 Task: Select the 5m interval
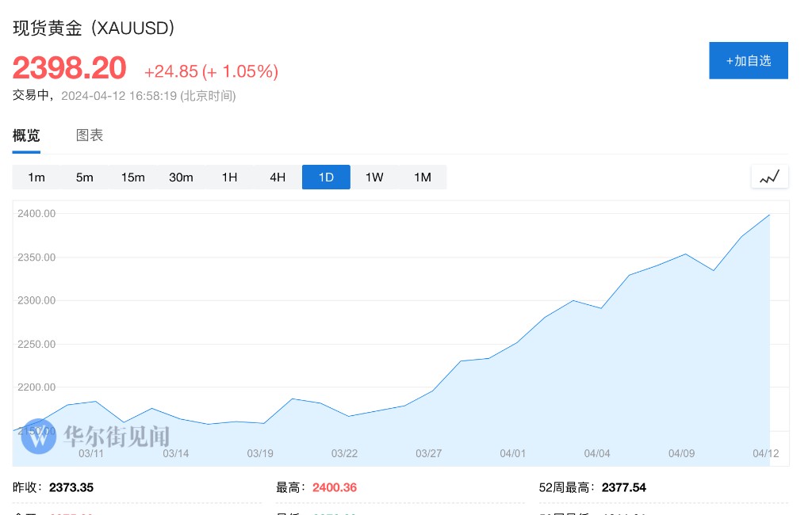(85, 177)
